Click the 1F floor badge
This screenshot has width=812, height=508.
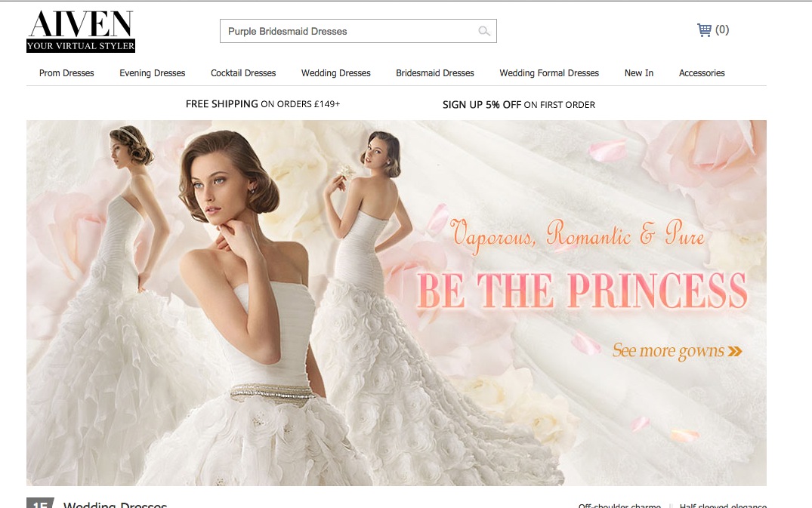[39, 503]
